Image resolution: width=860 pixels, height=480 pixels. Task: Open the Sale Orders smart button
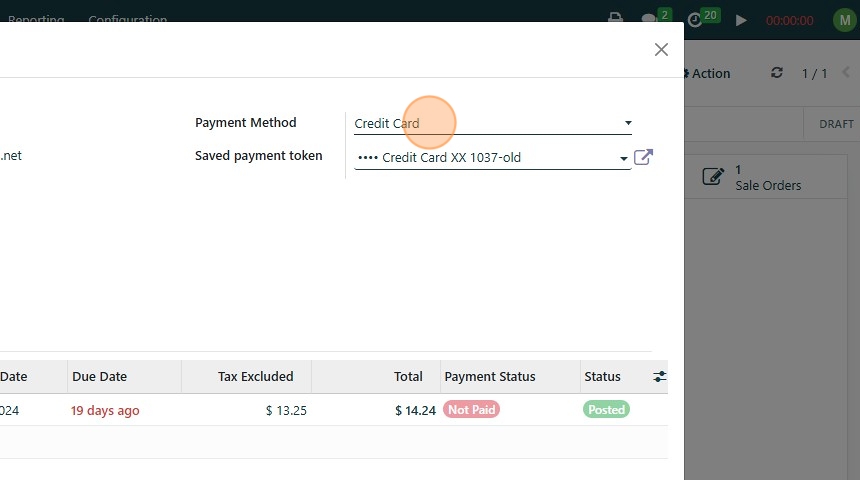[x=767, y=177]
